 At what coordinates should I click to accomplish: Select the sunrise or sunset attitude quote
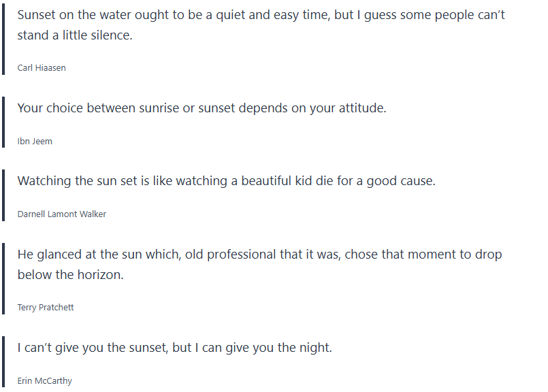202,108
